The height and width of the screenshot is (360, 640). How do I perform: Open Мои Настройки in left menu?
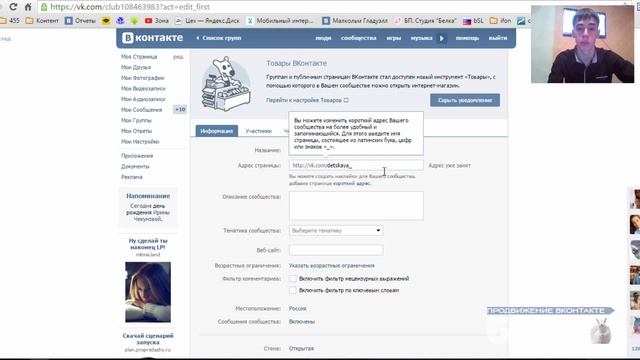point(140,142)
